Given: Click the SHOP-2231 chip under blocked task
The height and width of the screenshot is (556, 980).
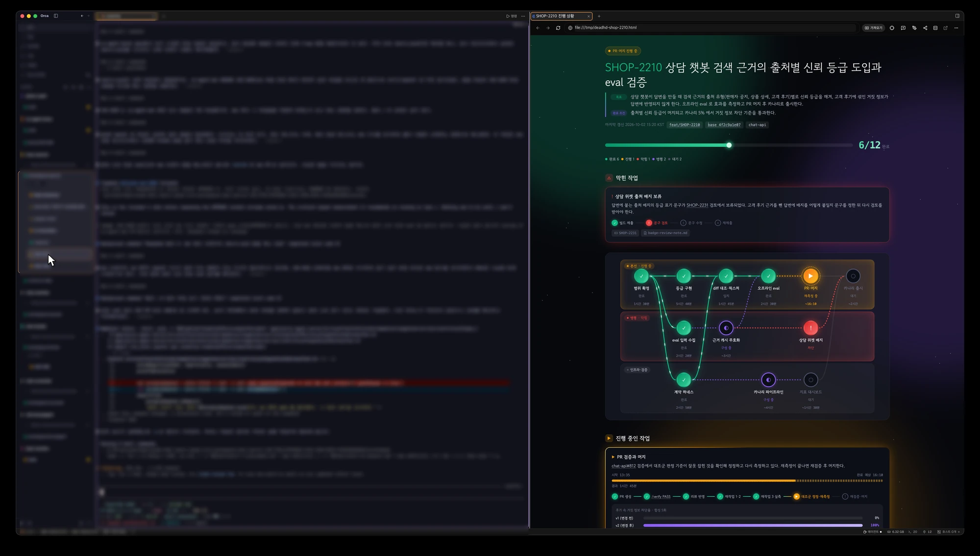Looking at the screenshot, I should [x=625, y=233].
